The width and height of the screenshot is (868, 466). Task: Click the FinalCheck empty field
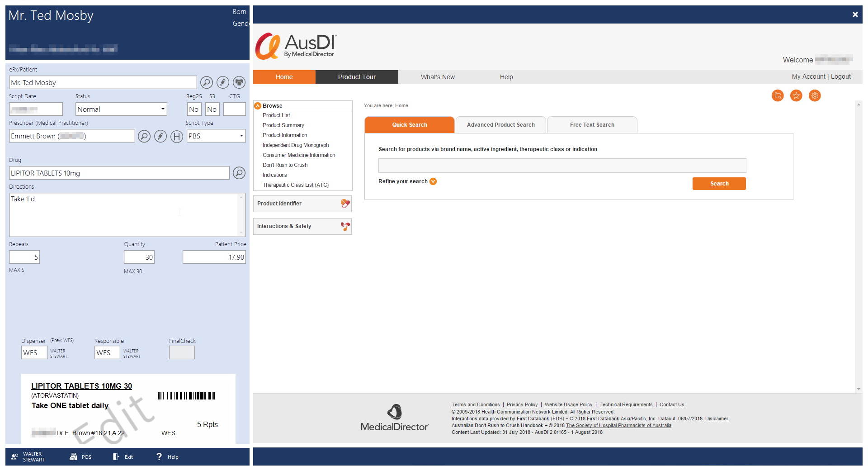[182, 352]
